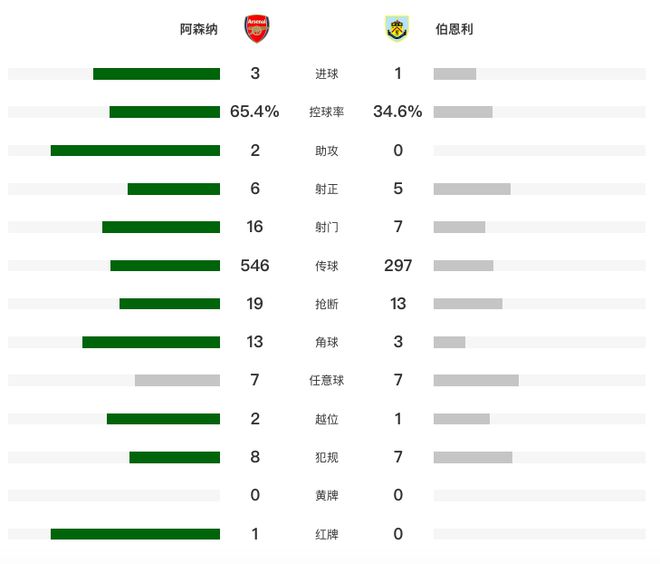Click the Burnley club crest icon
The width and height of the screenshot is (660, 564).
click(x=397, y=29)
